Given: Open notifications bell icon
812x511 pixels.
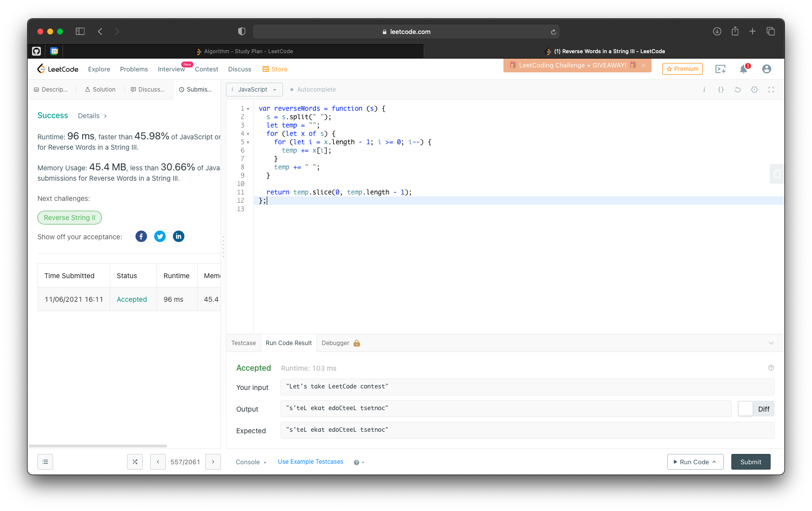Looking at the screenshot, I should [744, 69].
